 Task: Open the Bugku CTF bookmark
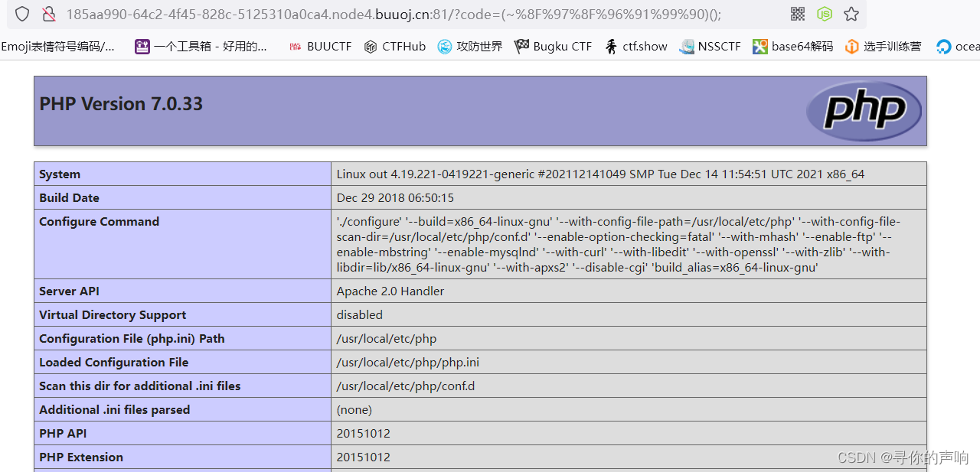pyautogui.click(x=554, y=47)
